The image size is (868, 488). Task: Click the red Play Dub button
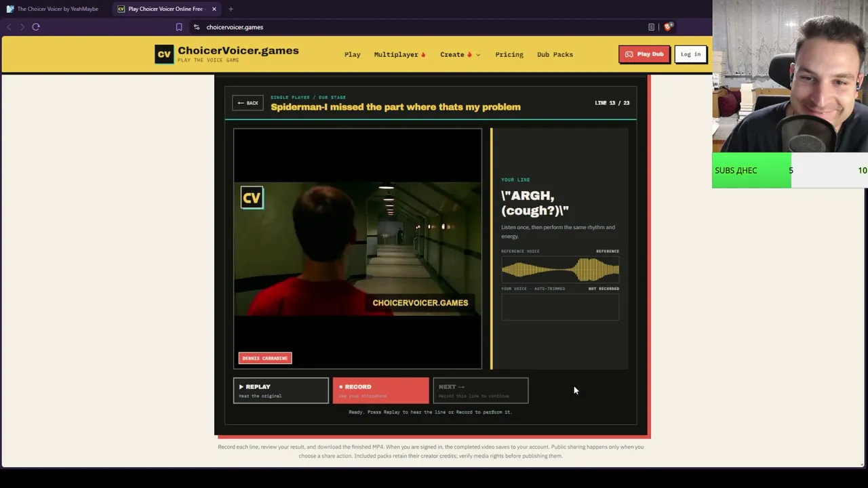coord(644,54)
